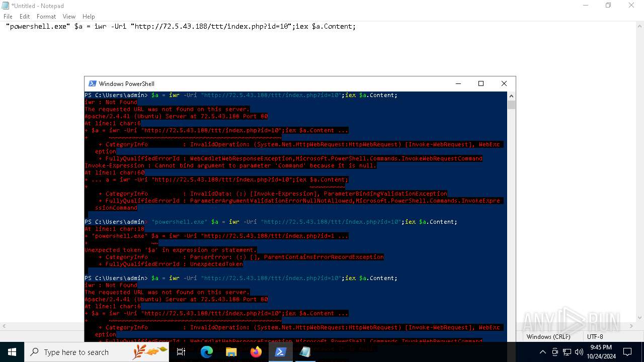Open the notification center icon

coord(627,352)
